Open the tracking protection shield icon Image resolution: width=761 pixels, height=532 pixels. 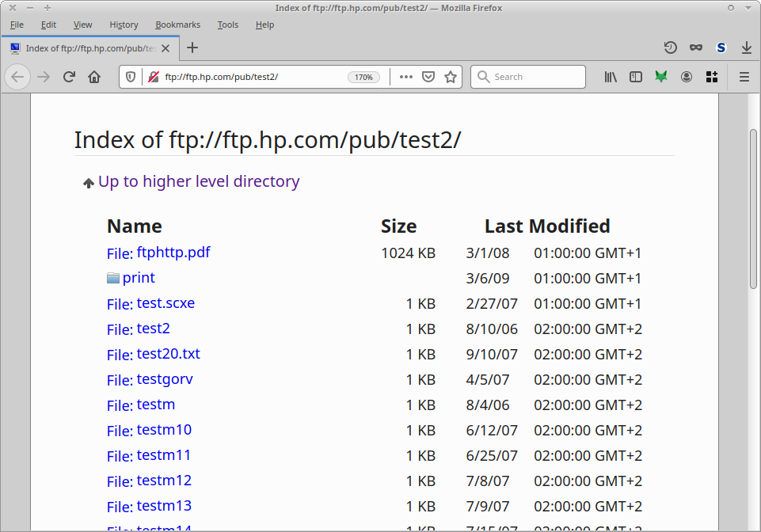pyautogui.click(x=131, y=77)
